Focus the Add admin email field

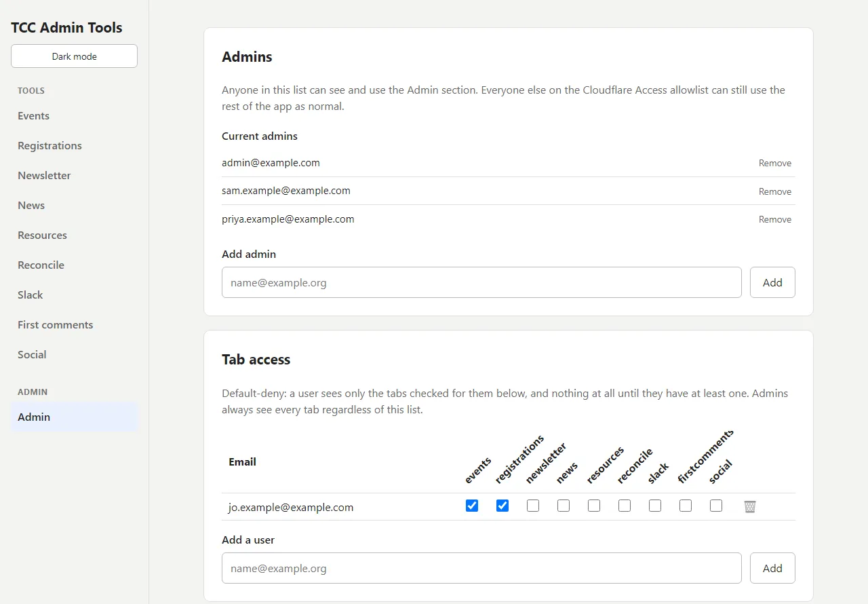pyautogui.click(x=481, y=282)
